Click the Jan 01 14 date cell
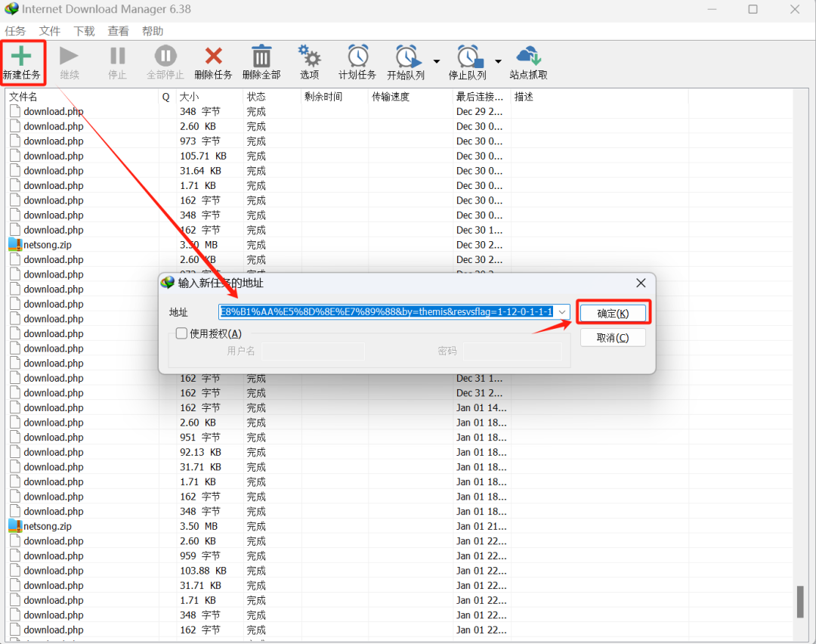The image size is (816, 644). pyautogui.click(x=481, y=407)
